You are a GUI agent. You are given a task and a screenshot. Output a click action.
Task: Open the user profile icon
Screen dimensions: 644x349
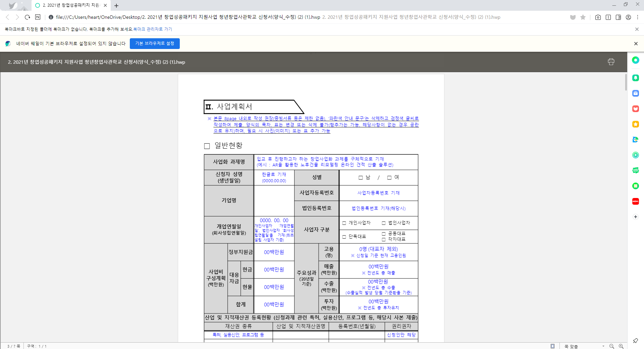tap(628, 17)
